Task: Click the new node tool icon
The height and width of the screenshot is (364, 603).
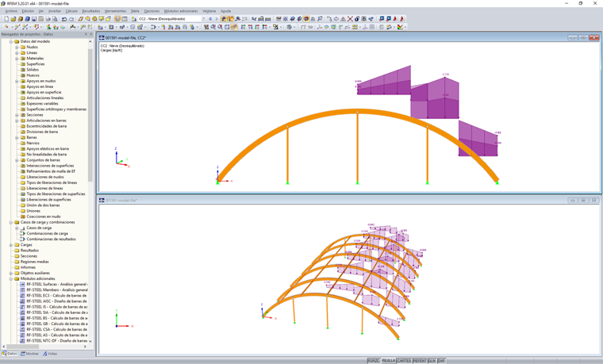Action: 6,27
